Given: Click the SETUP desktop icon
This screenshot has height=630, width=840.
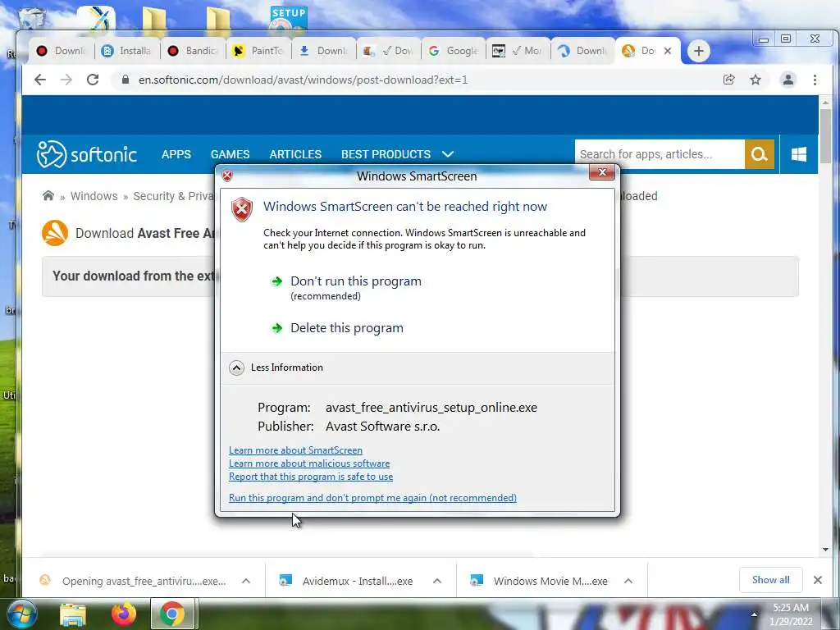Looking at the screenshot, I should (x=288, y=20).
